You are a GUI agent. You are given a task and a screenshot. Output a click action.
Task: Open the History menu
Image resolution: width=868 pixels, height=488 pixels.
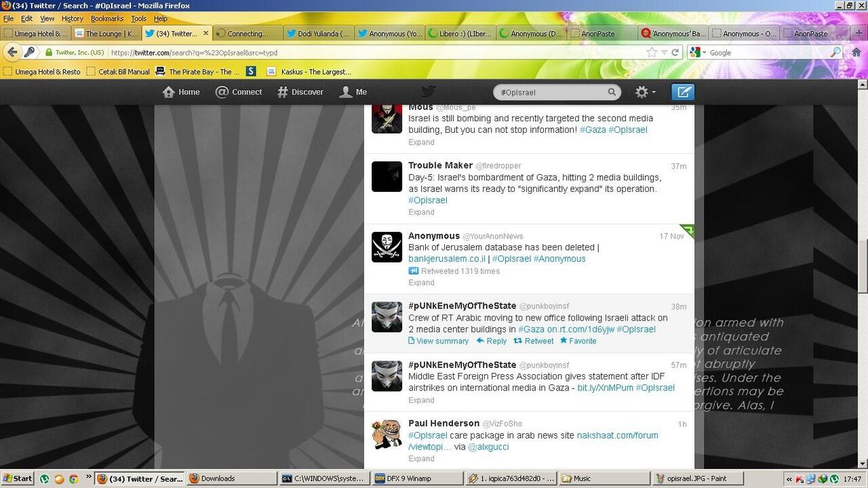click(x=72, y=18)
